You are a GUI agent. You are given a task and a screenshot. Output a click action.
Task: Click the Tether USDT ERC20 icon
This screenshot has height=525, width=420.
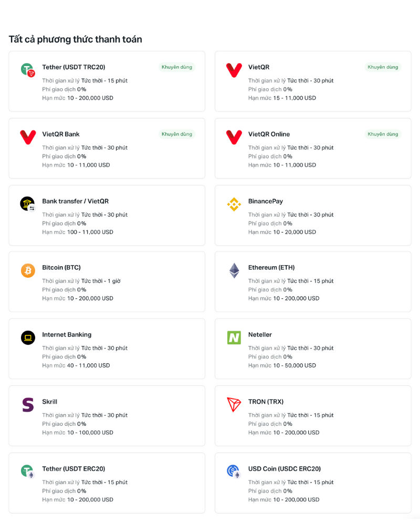pyautogui.click(x=28, y=471)
